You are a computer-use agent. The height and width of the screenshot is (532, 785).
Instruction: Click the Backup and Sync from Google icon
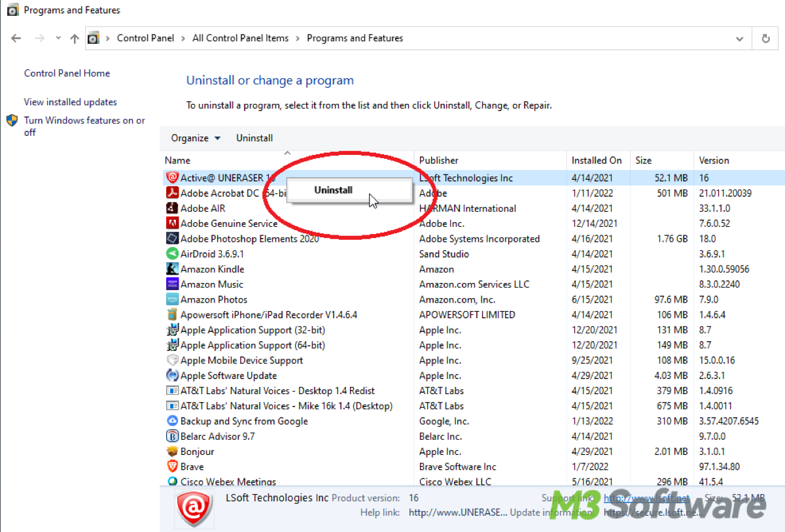(x=172, y=421)
